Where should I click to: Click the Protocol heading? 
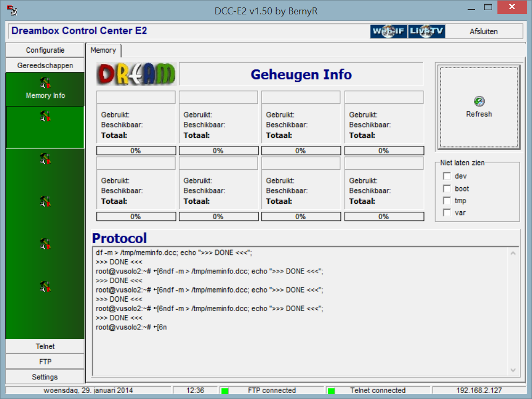(119, 238)
